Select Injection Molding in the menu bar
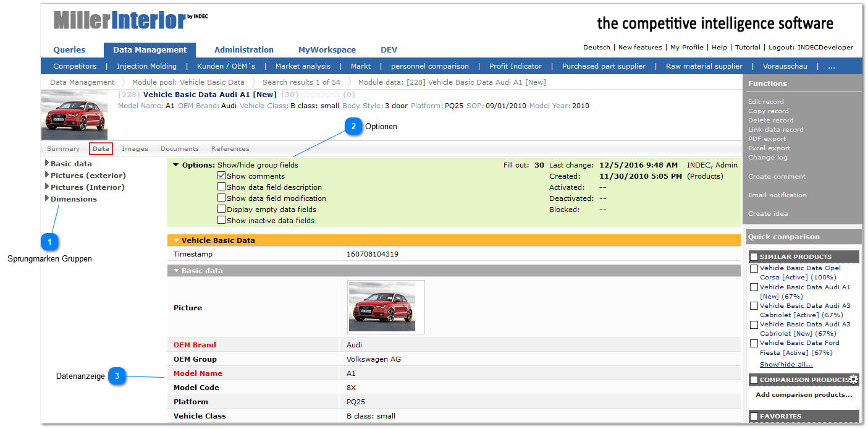This screenshot has width=868, height=429. (146, 66)
